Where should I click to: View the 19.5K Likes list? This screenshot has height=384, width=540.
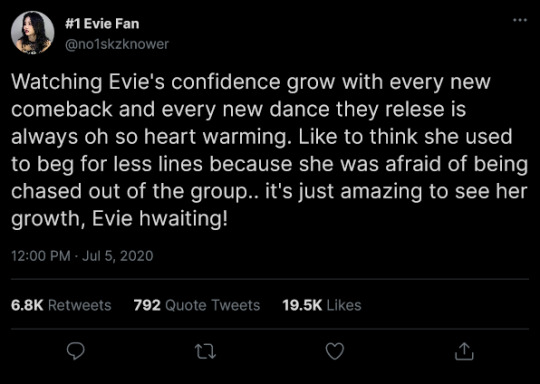322,305
